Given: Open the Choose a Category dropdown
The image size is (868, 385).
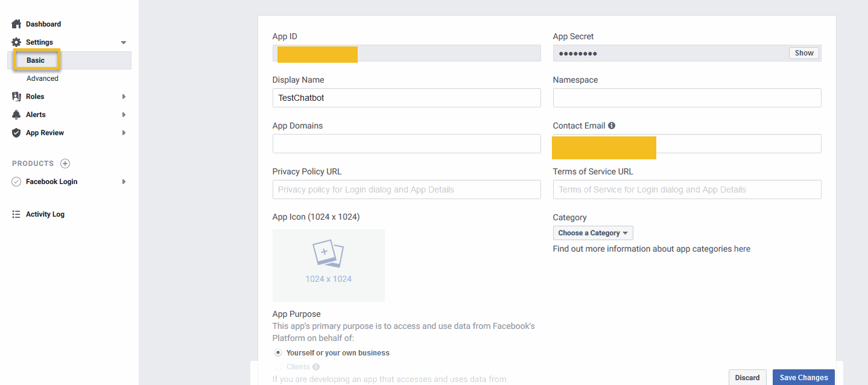Looking at the screenshot, I should tap(593, 233).
